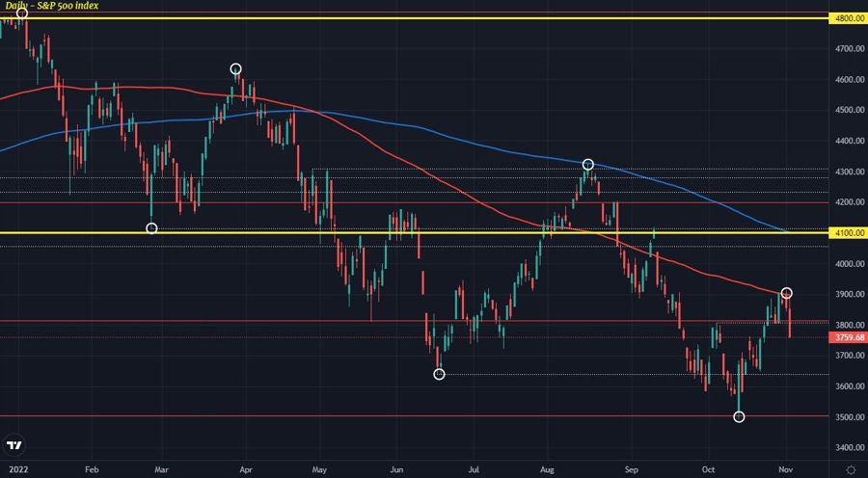Click the 4300.00 price axis value
The height and width of the screenshot is (478, 868).
(x=850, y=173)
